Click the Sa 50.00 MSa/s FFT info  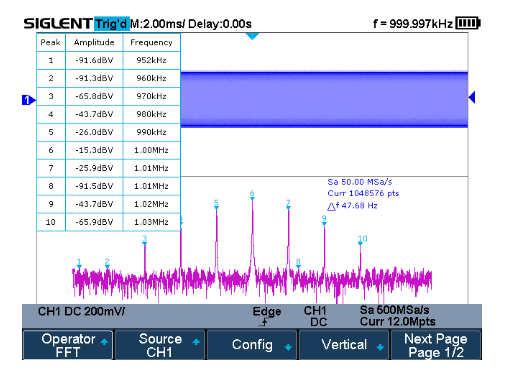[x=360, y=182]
